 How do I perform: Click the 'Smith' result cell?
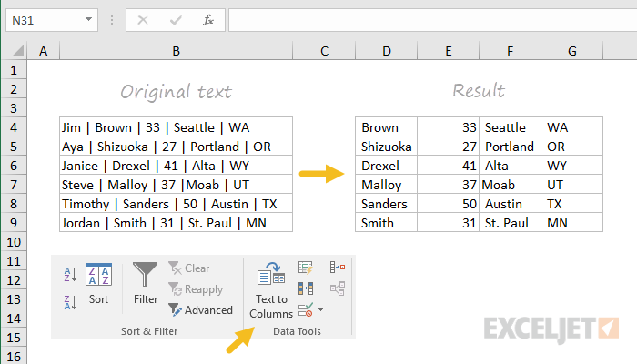point(387,223)
